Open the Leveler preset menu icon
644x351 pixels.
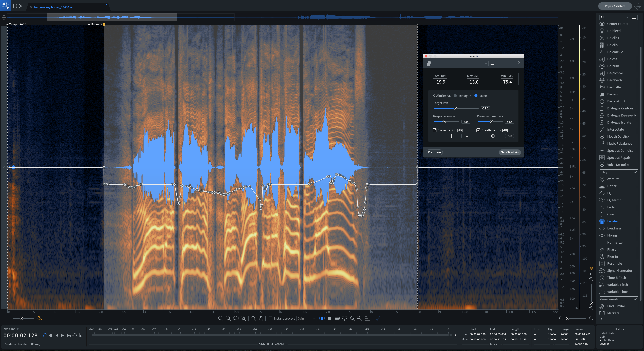pyautogui.click(x=493, y=63)
